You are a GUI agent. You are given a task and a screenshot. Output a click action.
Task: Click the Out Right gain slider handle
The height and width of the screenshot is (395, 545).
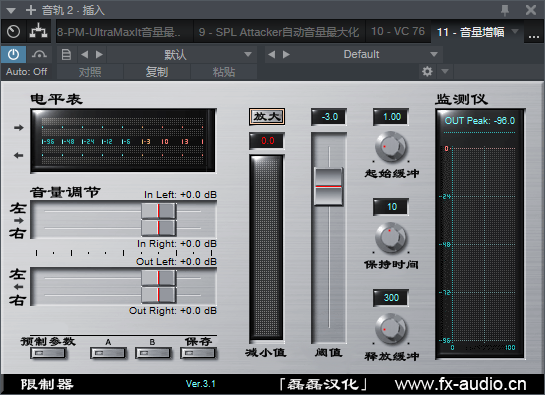point(159,295)
